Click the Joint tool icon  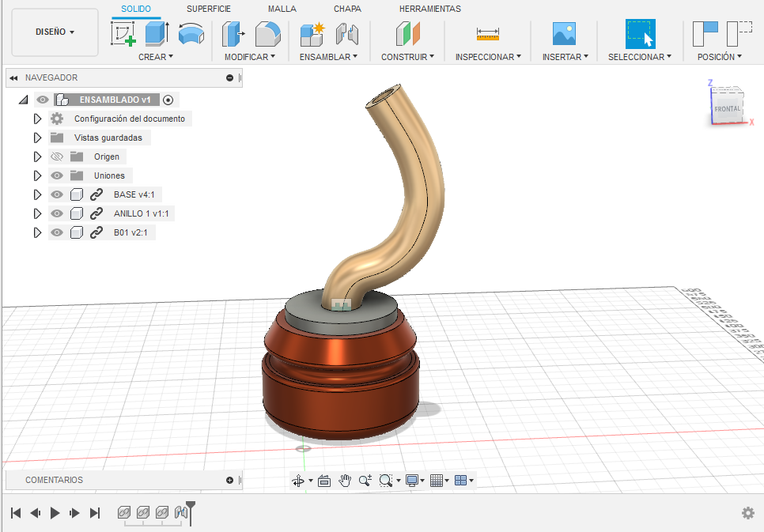(346, 34)
